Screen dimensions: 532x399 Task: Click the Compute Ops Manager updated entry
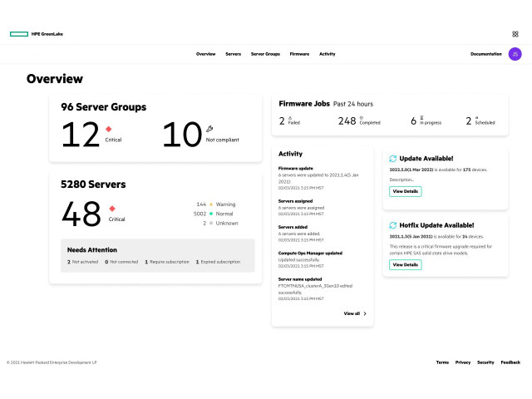[x=310, y=259]
